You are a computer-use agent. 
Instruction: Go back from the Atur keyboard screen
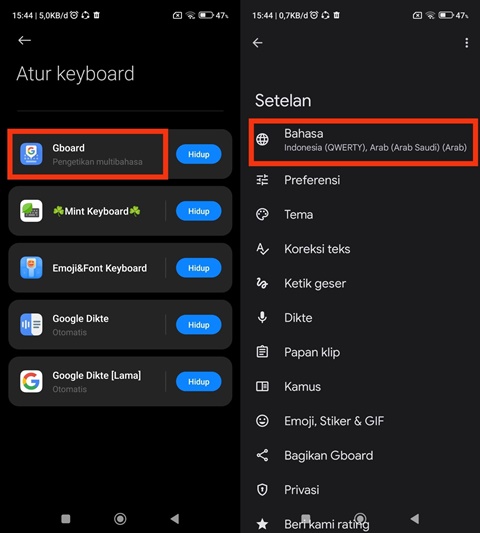(24, 40)
